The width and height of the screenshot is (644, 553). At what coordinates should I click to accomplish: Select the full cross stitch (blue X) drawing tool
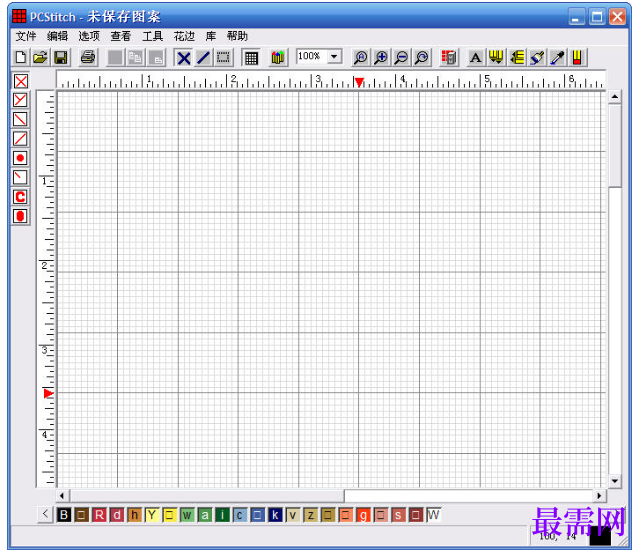(184, 58)
